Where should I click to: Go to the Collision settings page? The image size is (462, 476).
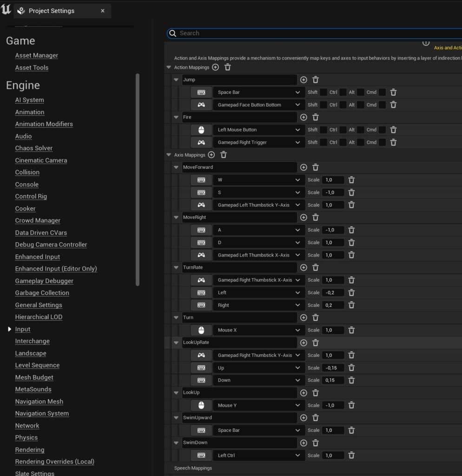click(27, 172)
